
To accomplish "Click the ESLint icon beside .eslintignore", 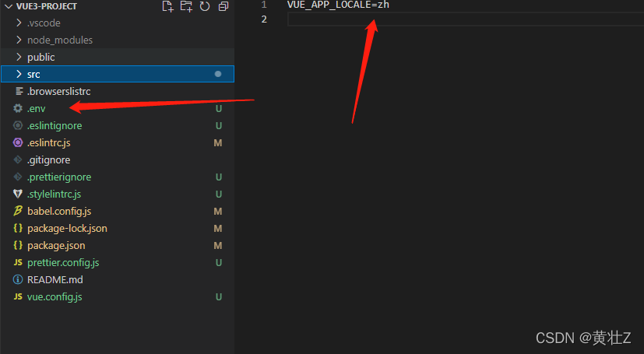I will tap(18, 125).
